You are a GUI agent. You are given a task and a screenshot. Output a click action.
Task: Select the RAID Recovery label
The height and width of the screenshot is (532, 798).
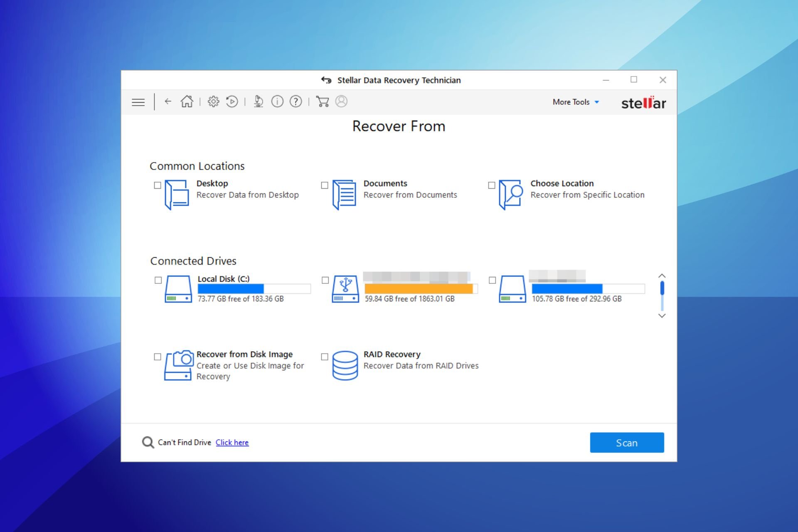point(392,354)
